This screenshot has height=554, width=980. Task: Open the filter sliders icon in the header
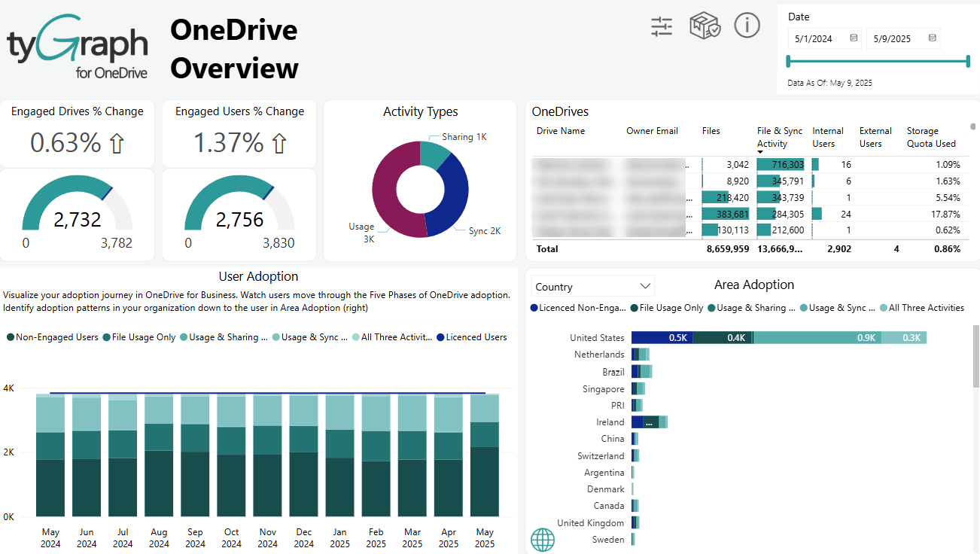point(661,25)
